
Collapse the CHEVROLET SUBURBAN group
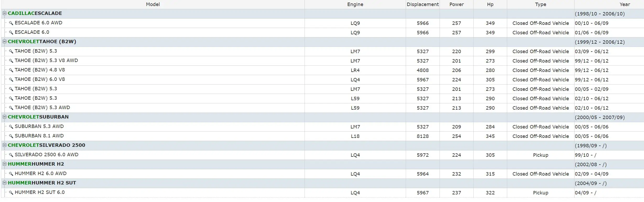point(4,117)
